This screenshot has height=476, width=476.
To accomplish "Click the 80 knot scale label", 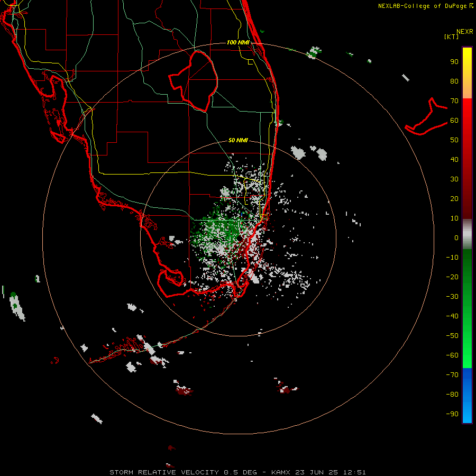I will click(x=454, y=81).
